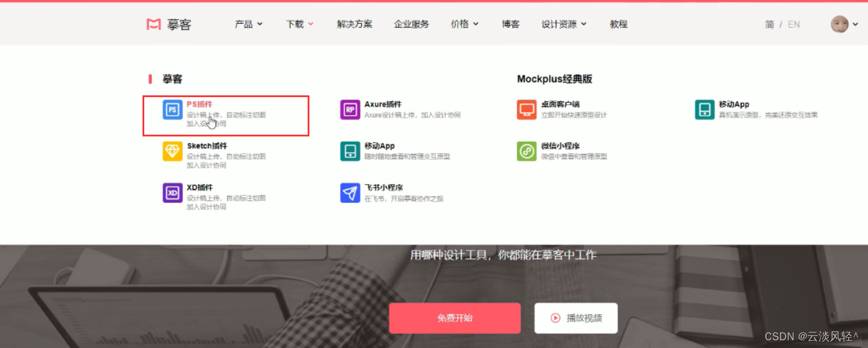This screenshot has height=348, width=868.
Task: Open the 解决方案 nav item
Action: click(355, 24)
